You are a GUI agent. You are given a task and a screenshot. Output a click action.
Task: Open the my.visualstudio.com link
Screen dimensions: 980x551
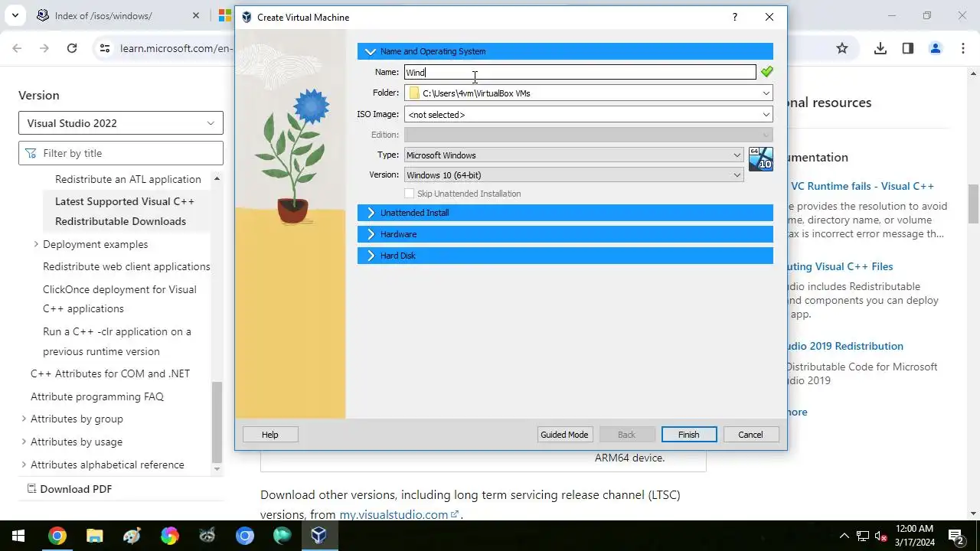click(x=399, y=514)
